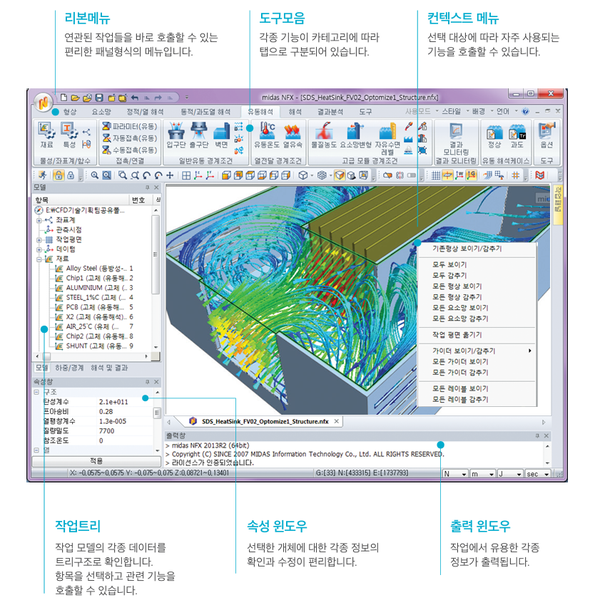Click the 번호 column header
This screenshot has height=605, width=600.
tap(139, 200)
